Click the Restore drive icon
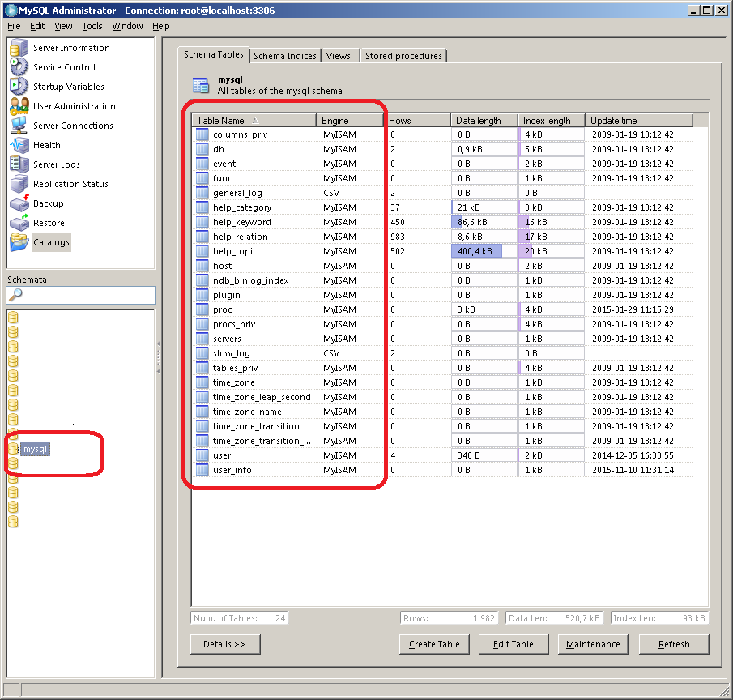This screenshot has height=700, width=733. click(19, 223)
